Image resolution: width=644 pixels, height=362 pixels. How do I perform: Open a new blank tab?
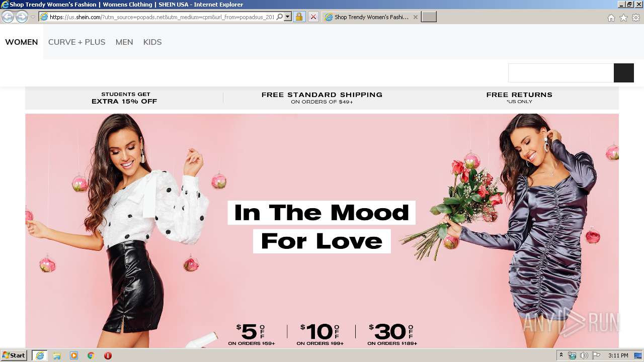point(429,17)
